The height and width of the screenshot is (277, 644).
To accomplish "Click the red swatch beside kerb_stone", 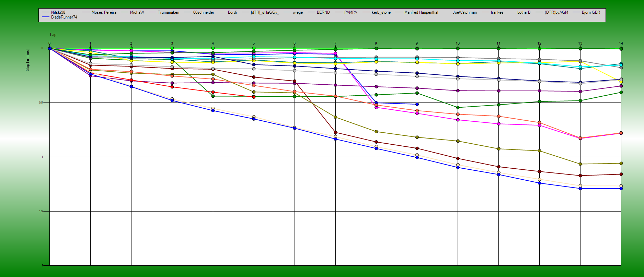I will (x=366, y=12).
